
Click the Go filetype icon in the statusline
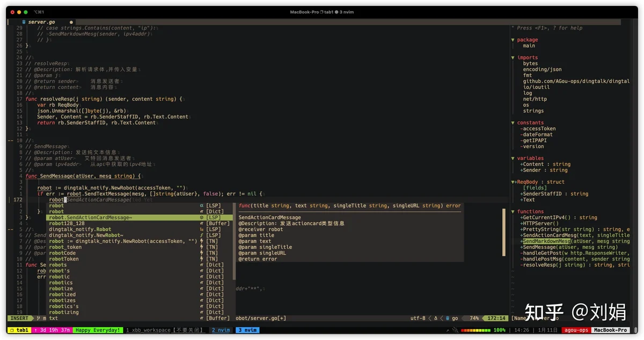pyautogui.click(x=447, y=318)
